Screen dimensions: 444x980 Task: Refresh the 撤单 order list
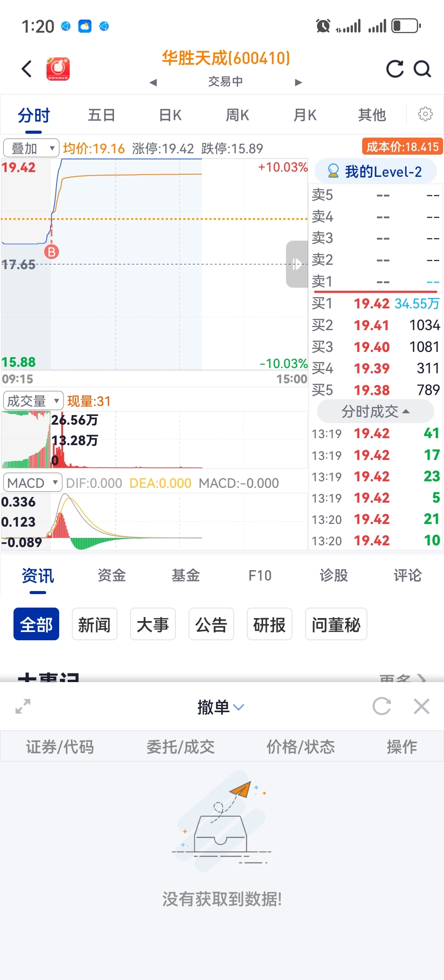coord(382,706)
